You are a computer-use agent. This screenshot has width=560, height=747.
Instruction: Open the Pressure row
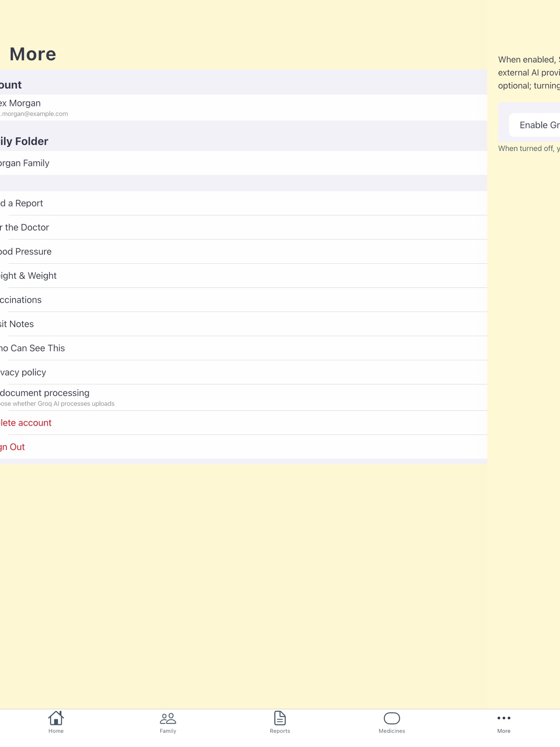[244, 251]
